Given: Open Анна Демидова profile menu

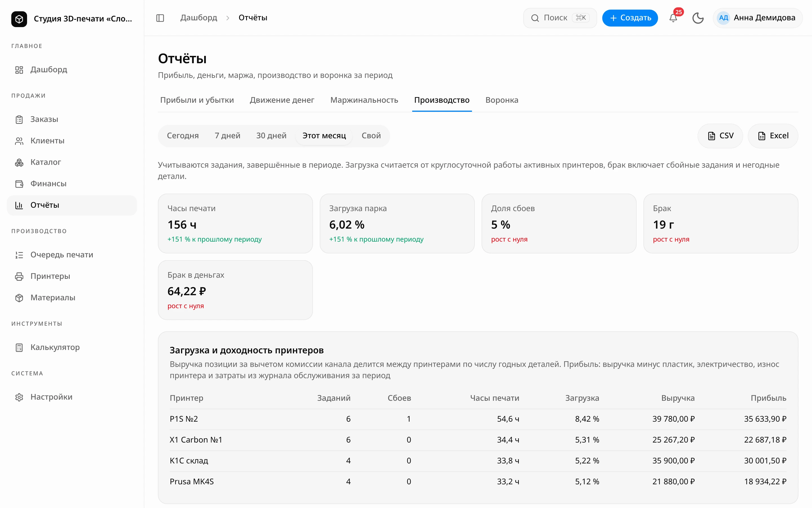Looking at the screenshot, I should pos(758,18).
